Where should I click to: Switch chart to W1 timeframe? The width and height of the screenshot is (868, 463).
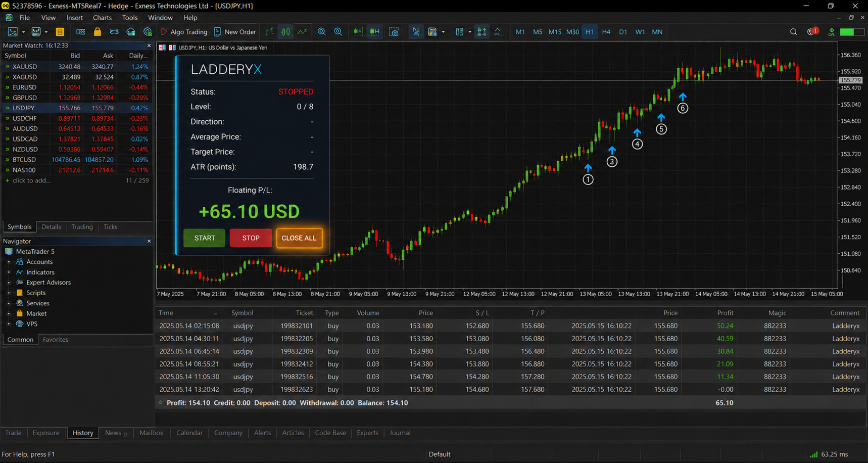coord(640,32)
